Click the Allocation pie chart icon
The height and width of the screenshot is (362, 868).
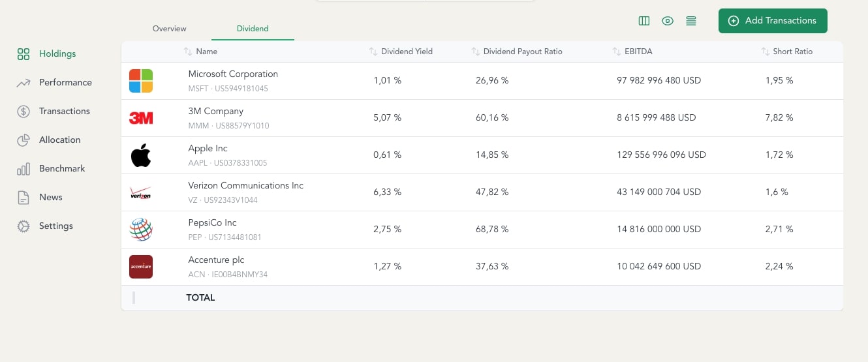tap(23, 140)
